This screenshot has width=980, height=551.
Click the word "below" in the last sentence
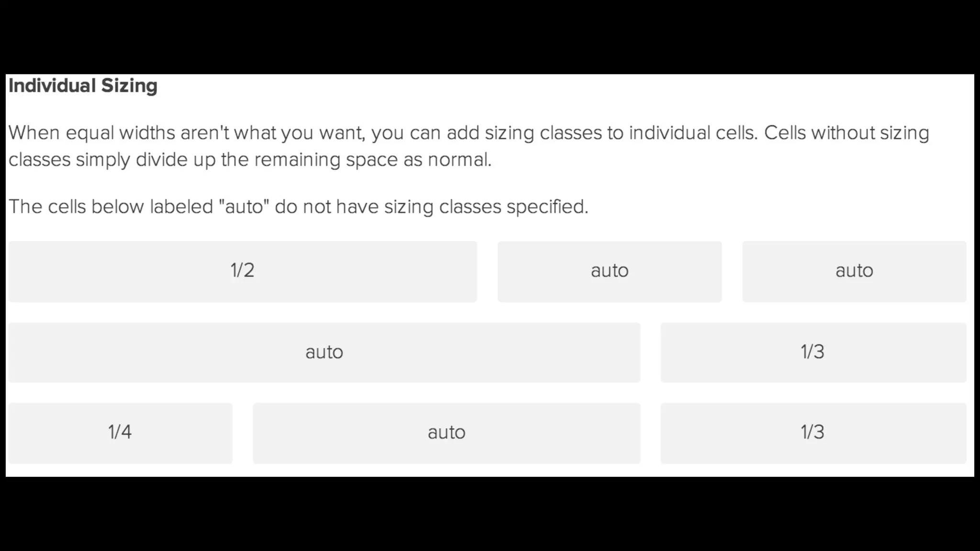[117, 207]
